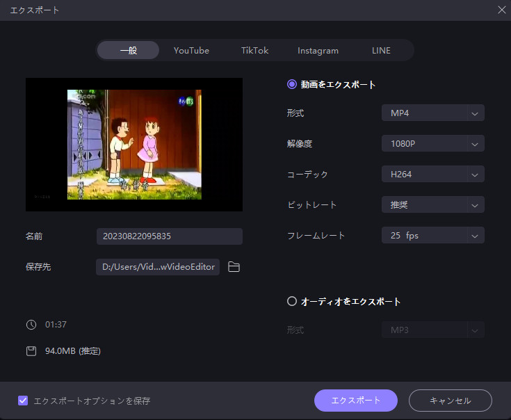
Task: Toggle the エクスポートオプションを保存 checkbox
Action: 23,401
